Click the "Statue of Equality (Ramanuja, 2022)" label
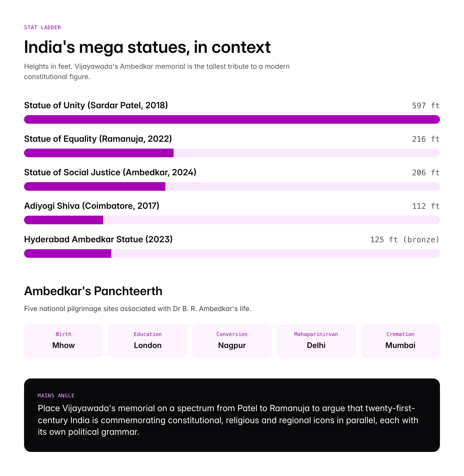Viewport: 464px width, 476px height. [x=98, y=139]
